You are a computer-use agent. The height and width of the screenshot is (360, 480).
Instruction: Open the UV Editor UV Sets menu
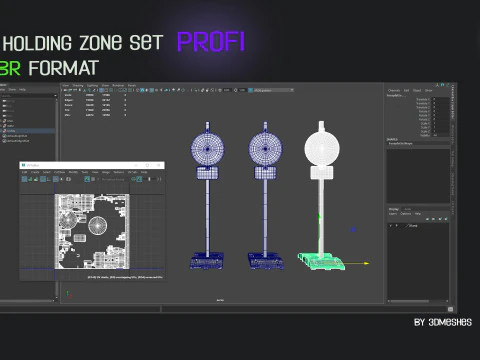tap(132, 172)
